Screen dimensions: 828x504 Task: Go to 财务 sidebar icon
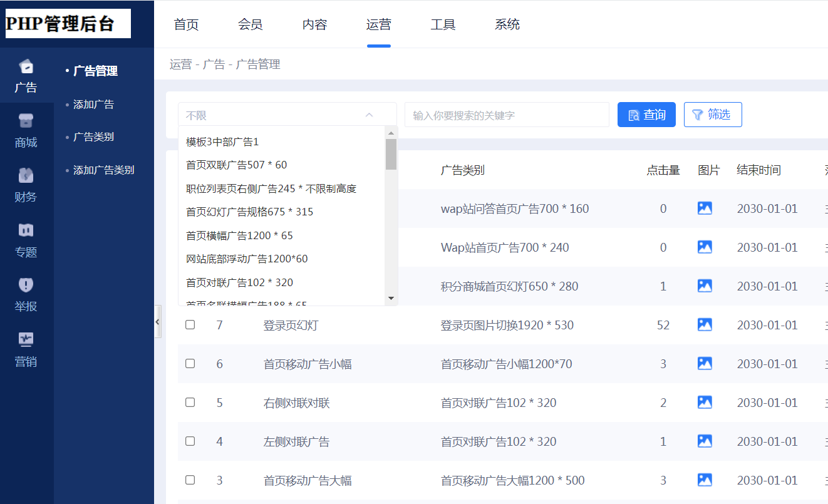click(x=26, y=177)
